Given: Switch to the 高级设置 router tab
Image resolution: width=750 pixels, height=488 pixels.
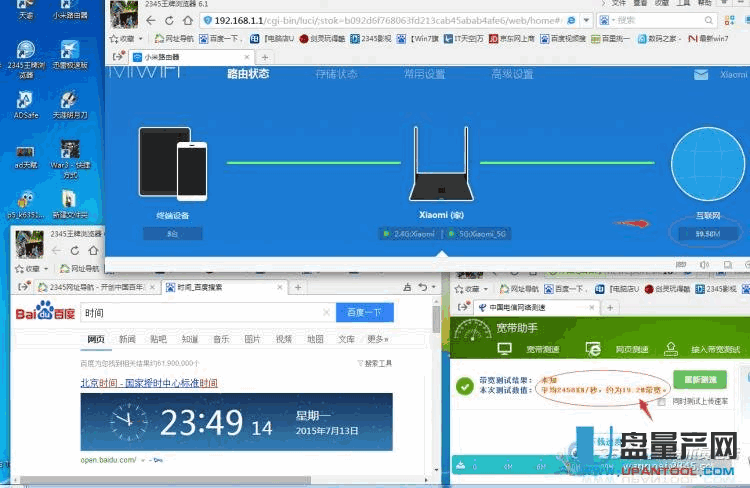Looking at the screenshot, I should [511, 74].
